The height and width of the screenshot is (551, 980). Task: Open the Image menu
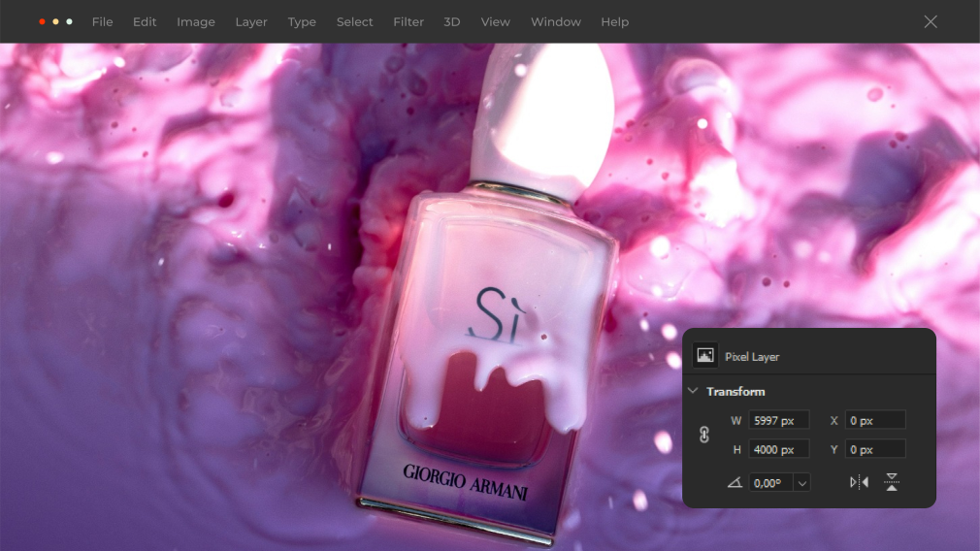tap(196, 22)
